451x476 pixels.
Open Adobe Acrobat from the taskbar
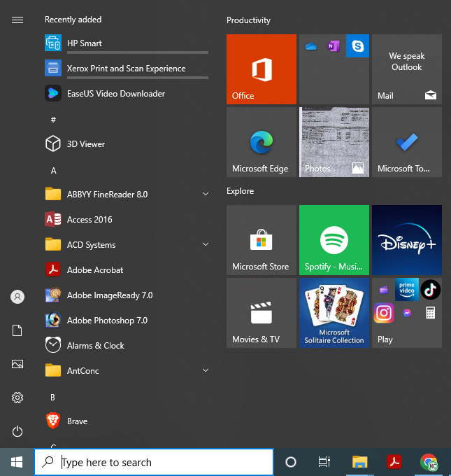point(394,462)
